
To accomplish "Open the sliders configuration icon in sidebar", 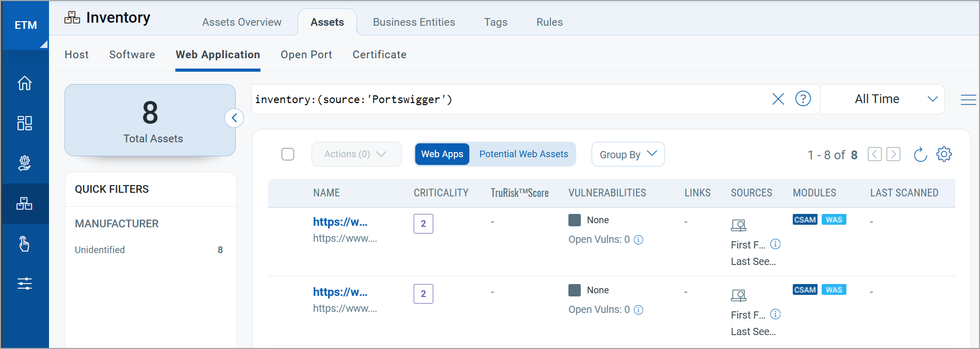I will 25,284.
